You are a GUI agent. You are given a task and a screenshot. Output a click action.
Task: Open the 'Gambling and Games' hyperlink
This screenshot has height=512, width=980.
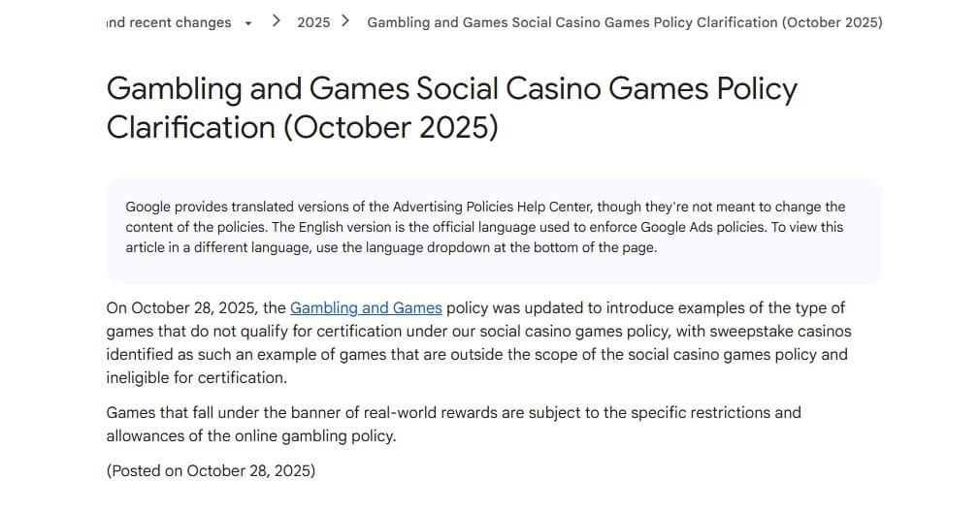click(366, 308)
